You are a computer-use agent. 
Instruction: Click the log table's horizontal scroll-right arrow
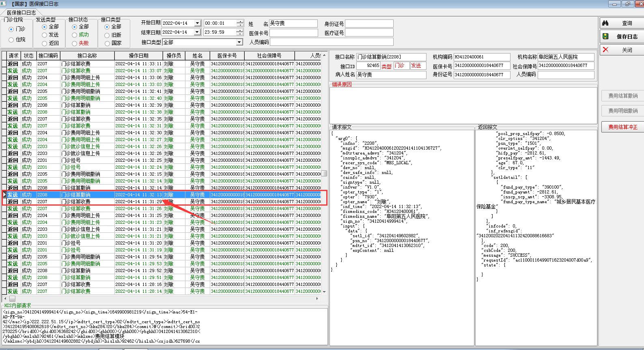317,298
